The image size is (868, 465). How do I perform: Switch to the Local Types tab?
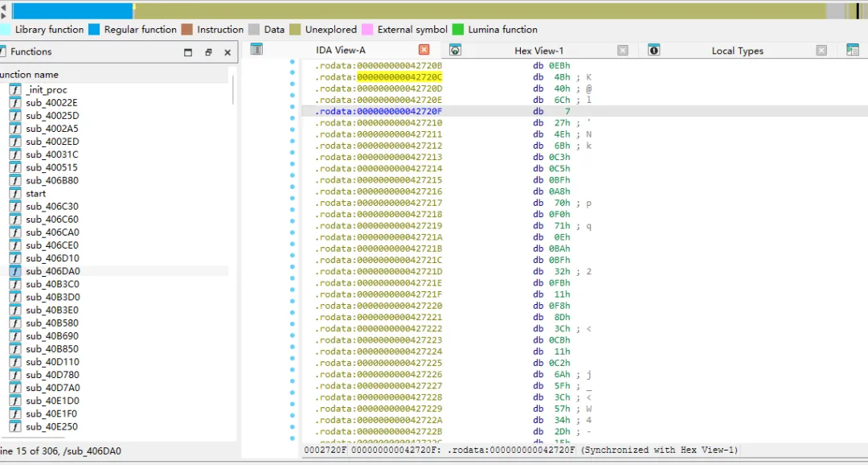pos(737,51)
